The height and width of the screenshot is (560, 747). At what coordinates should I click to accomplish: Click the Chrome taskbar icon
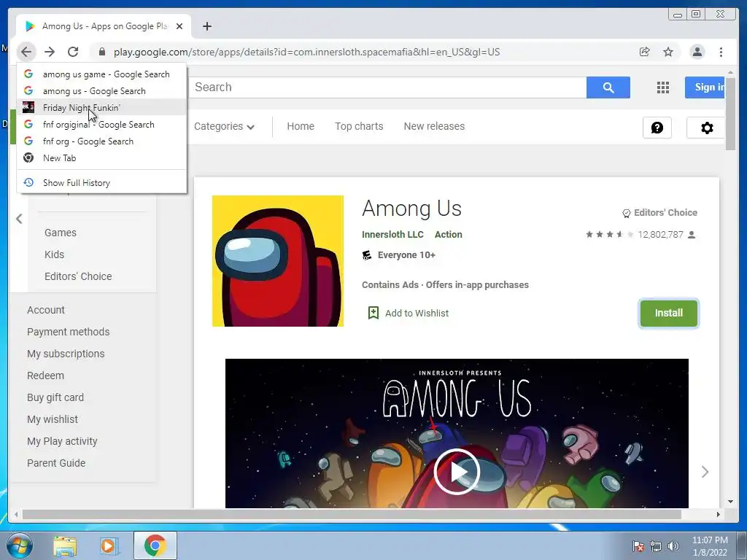tap(155, 545)
